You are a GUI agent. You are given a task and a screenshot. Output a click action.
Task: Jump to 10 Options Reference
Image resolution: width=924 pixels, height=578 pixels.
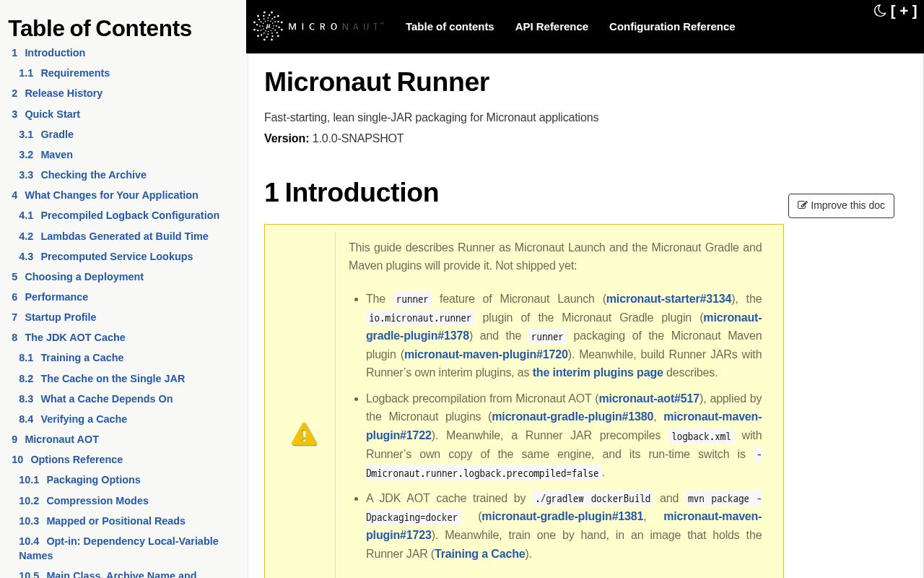(67, 460)
